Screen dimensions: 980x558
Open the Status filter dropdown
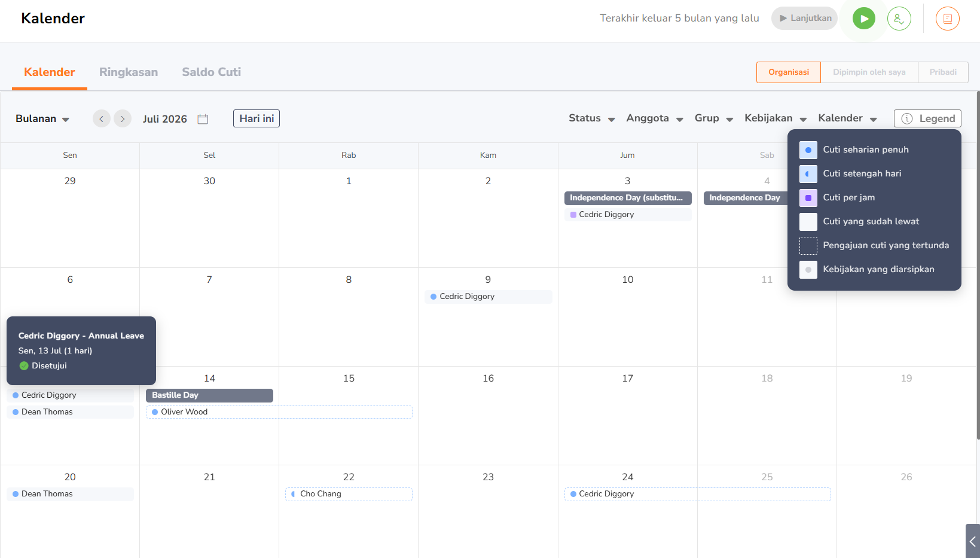[x=592, y=118]
